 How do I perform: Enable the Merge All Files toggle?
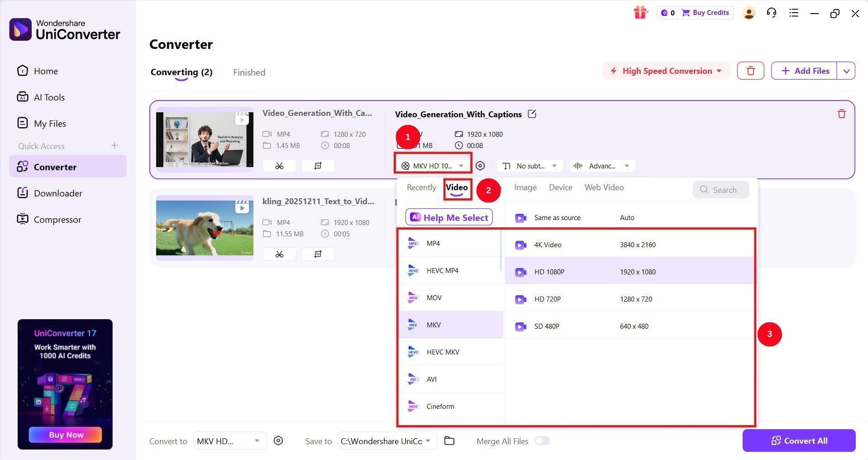[542, 441]
